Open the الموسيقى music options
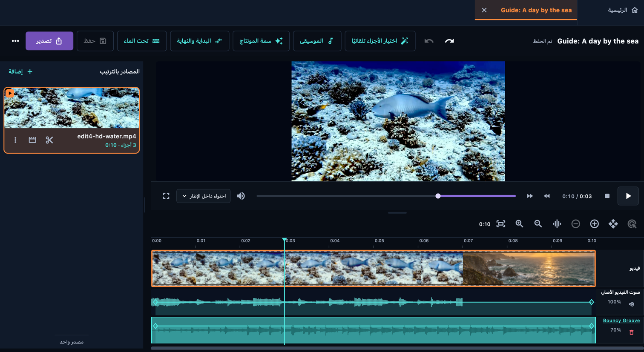Image resolution: width=644 pixels, height=352 pixels. tap(317, 41)
